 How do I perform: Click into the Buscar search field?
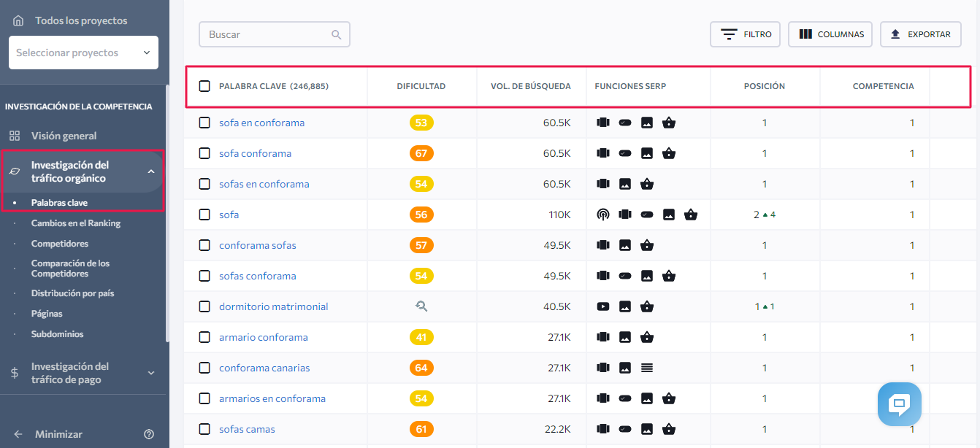click(x=275, y=34)
